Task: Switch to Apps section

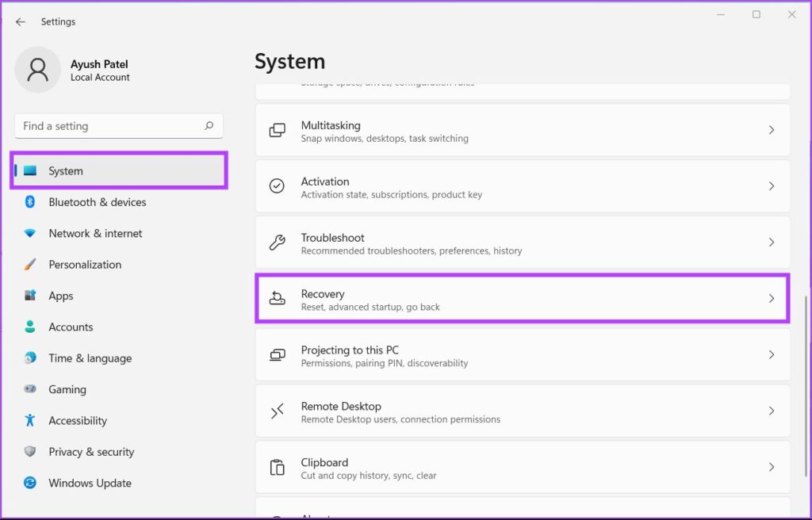Action: (x=119, y=296)
